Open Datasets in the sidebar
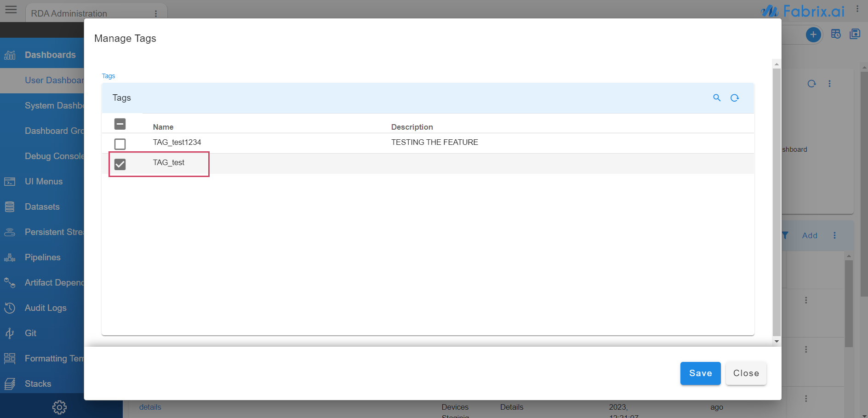 click(x=42, y=207)
